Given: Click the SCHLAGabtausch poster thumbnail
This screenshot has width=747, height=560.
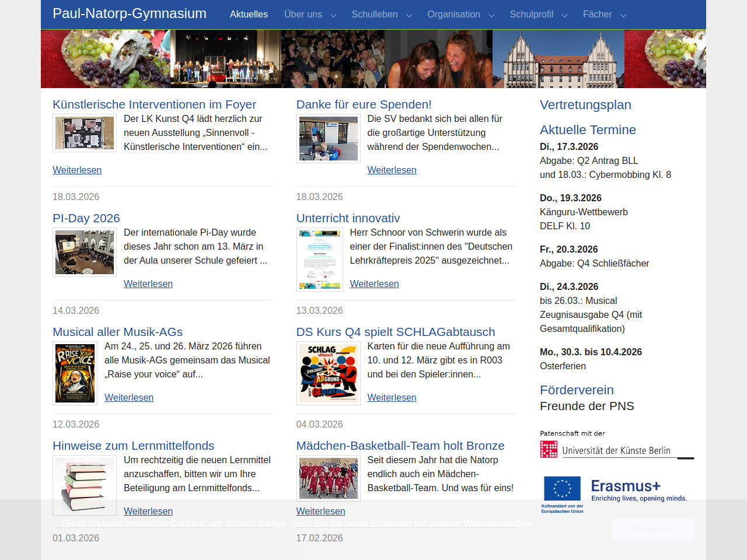Looking at the screenshot, I should [x=328, y=373].
